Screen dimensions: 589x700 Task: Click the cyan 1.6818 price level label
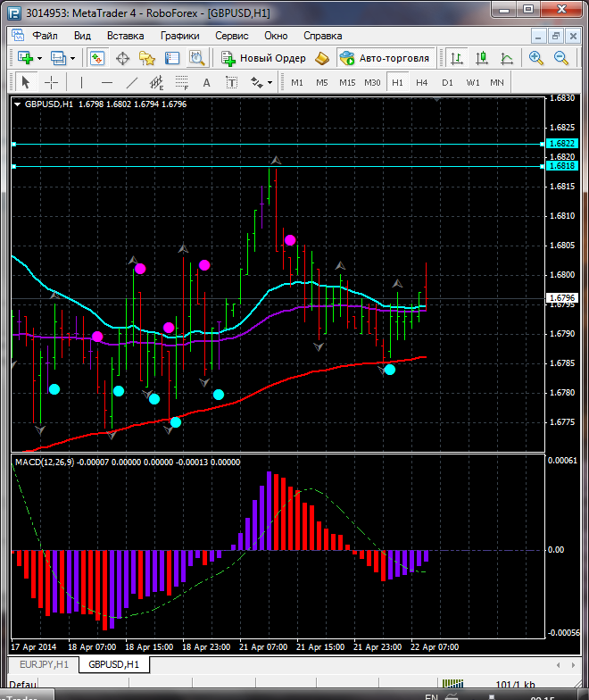[x=561, y=166]
